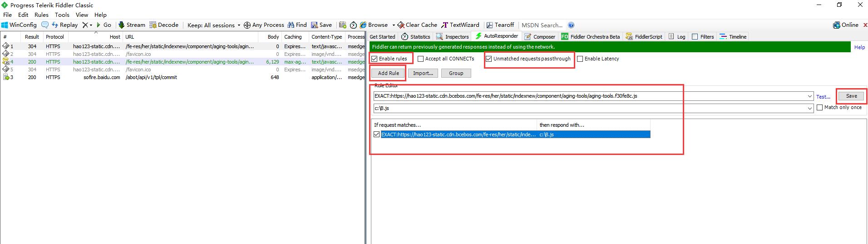Switch to the Get Started tab
868x244 pixels.
[382, 37]
